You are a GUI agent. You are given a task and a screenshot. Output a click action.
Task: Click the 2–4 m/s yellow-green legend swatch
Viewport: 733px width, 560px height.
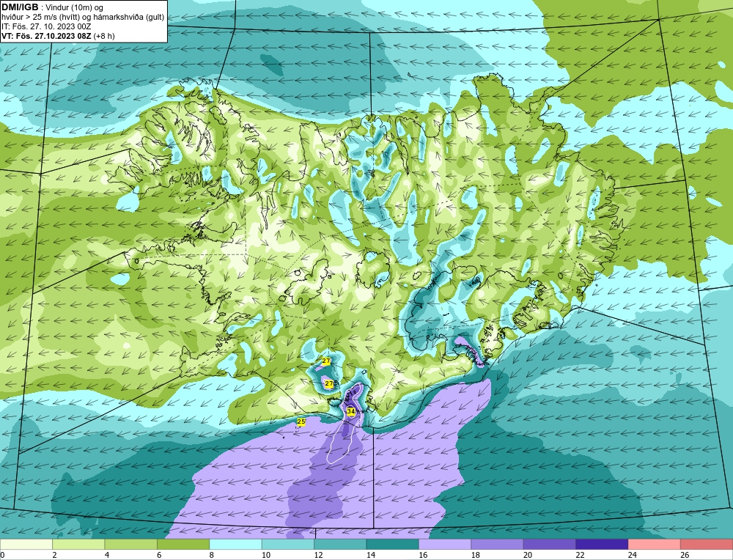[x=78, y=545]
